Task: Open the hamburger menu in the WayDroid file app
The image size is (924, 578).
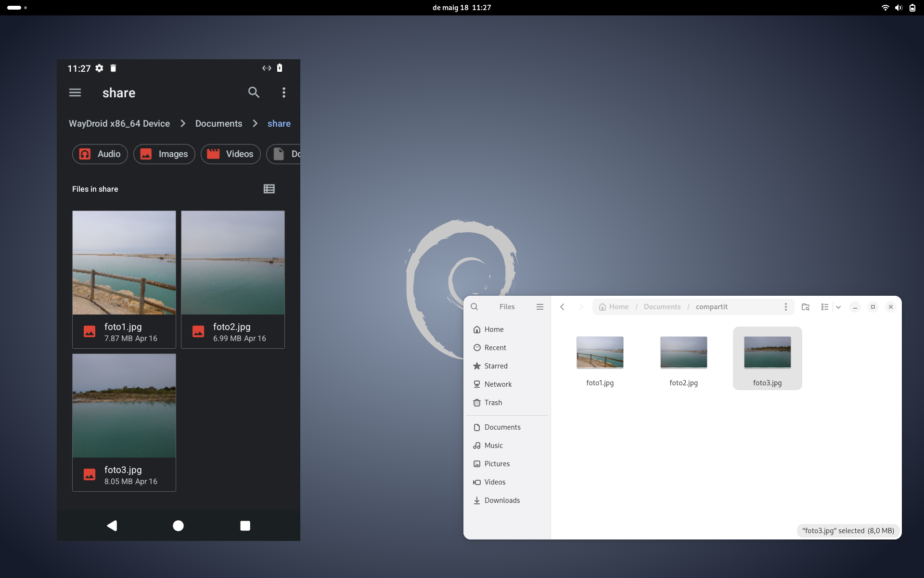Action: [75, 92]
